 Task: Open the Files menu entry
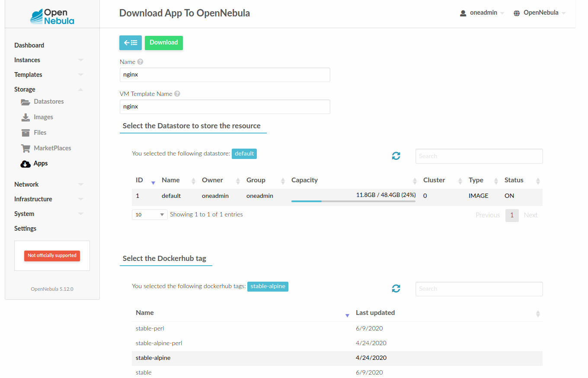40,133
